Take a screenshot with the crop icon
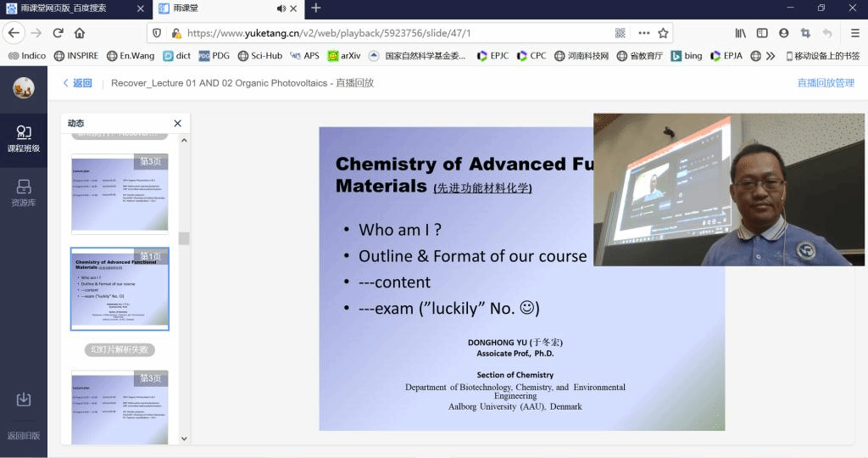Viewport: 868px width, 458px height. [x=805, y=33]
